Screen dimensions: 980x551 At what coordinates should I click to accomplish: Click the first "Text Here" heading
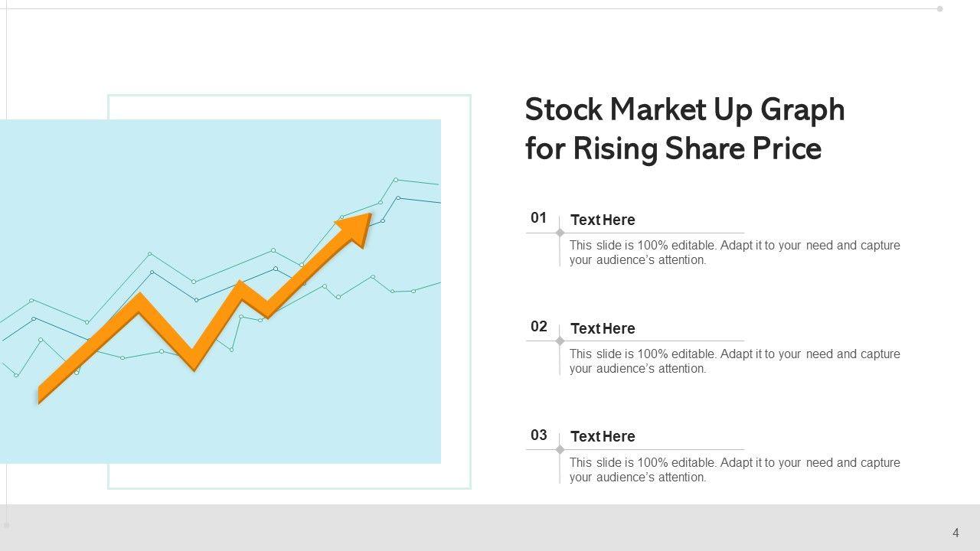(x=603, y=220)
